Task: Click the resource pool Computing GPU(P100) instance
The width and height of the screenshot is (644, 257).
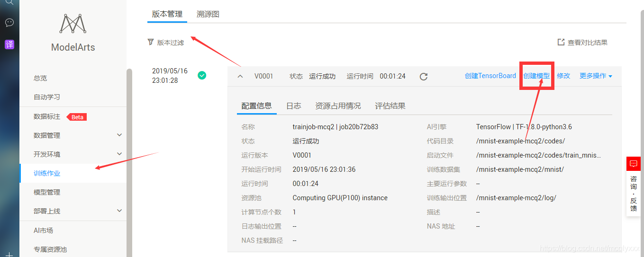Action: click(x=340, y=198)
